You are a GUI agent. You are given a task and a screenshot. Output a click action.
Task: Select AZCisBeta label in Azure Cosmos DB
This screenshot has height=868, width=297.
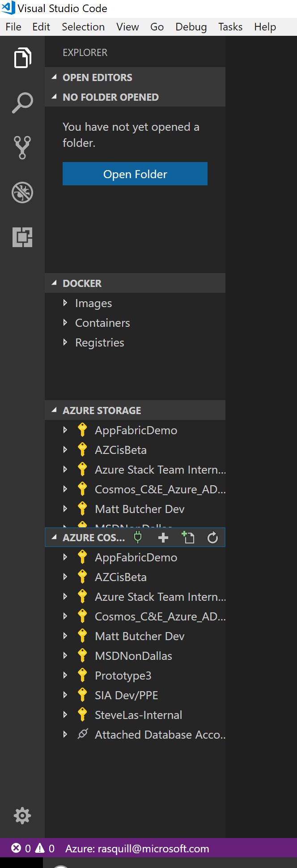point(121,577)
